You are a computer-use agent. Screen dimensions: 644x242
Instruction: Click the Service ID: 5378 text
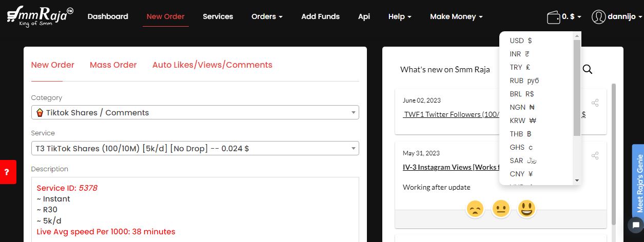67,188
